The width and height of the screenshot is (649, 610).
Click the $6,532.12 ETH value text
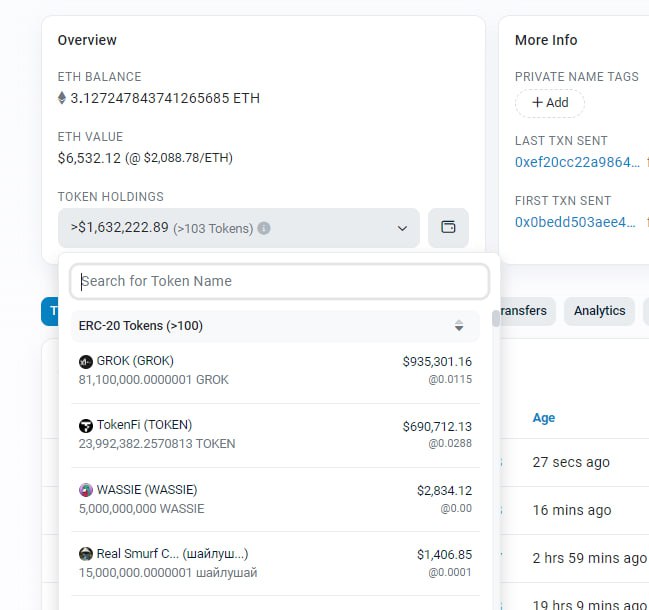tap(89, 158)
